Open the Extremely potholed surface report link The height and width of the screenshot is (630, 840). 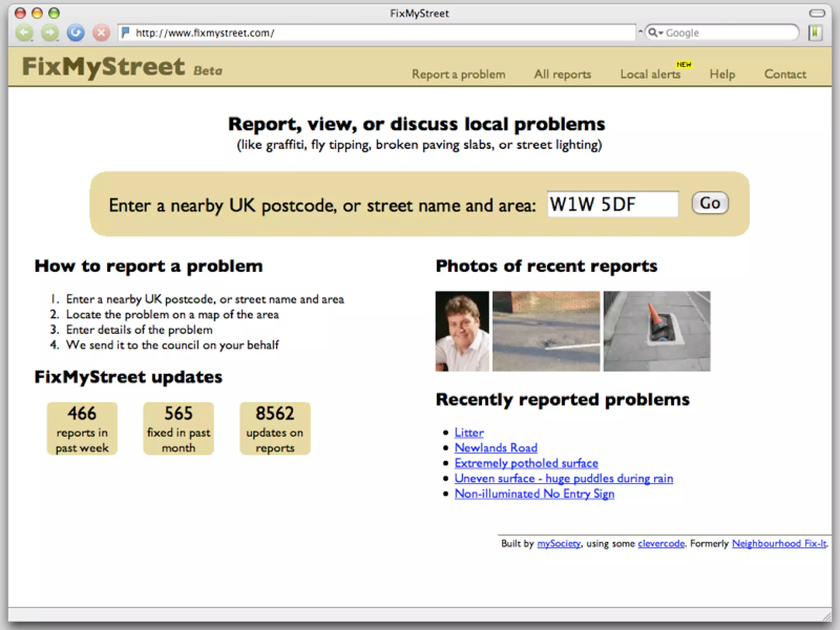coord(526,463)
